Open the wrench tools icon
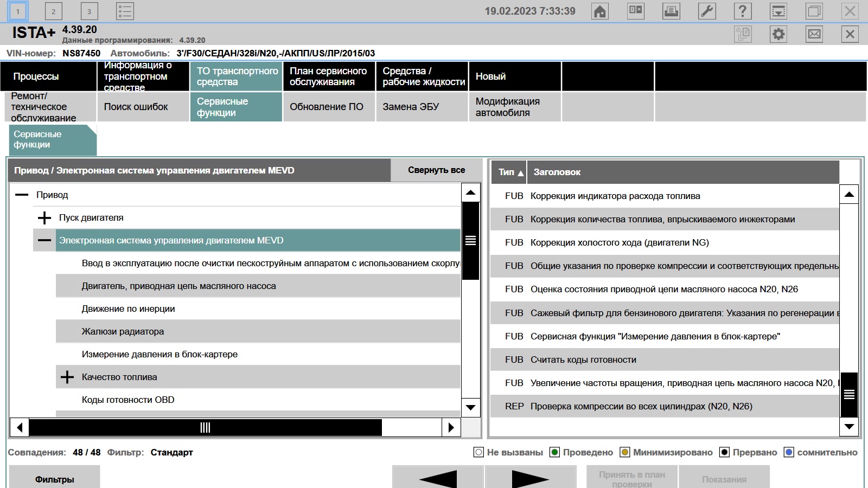The image size is (868, 488). click(x=707, y=11)
